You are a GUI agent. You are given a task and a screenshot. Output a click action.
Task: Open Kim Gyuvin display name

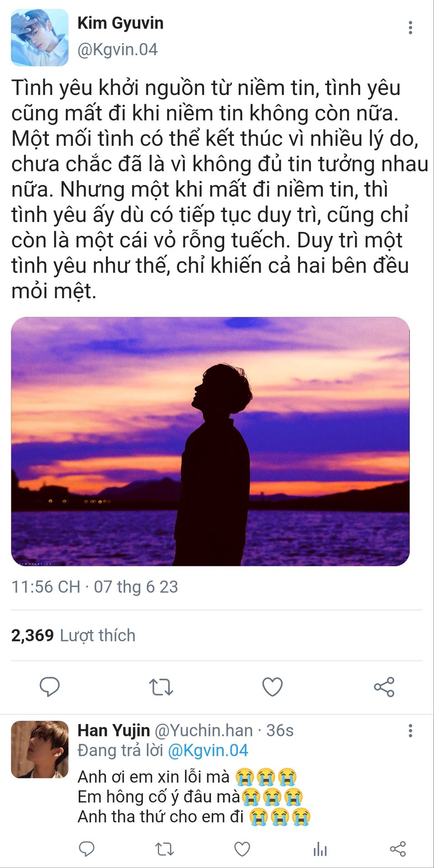[120, 23]
